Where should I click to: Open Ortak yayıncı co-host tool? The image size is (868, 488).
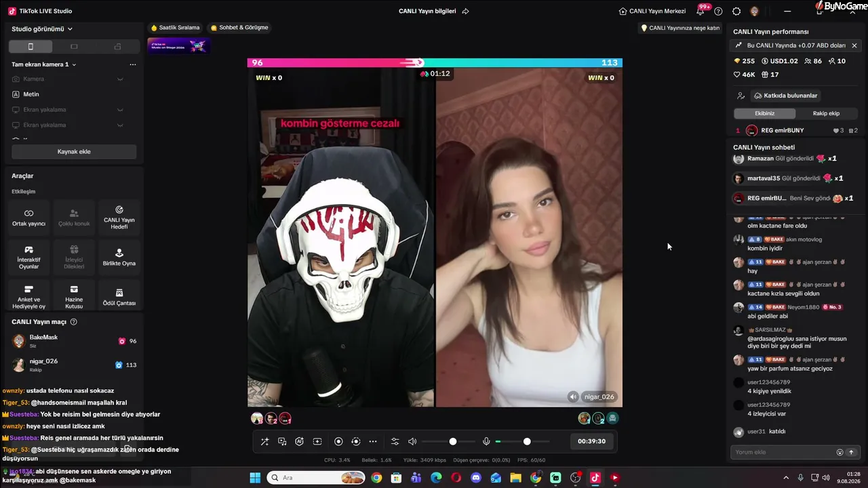28,217
